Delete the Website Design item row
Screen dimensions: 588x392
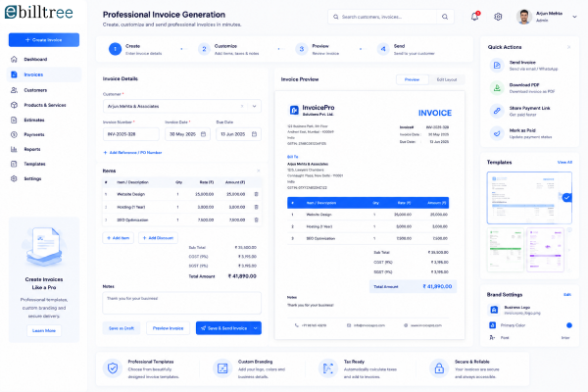(x=257, y=194)
